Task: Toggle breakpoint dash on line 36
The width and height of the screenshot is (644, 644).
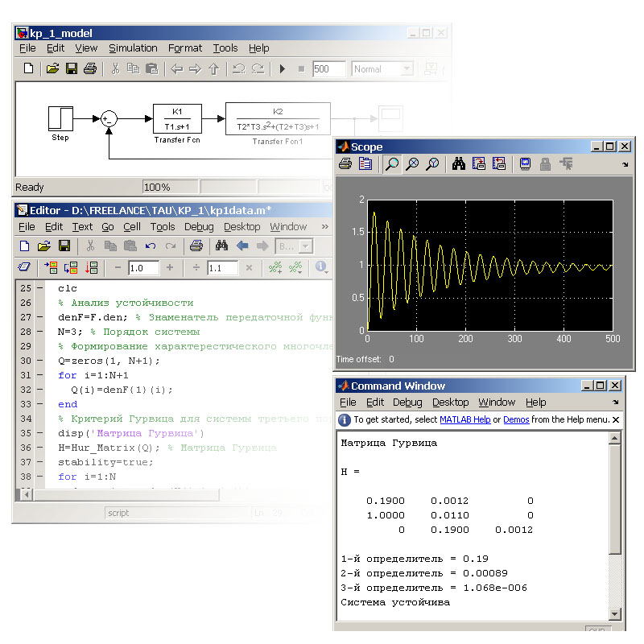Action: click(x=39, y=447)
